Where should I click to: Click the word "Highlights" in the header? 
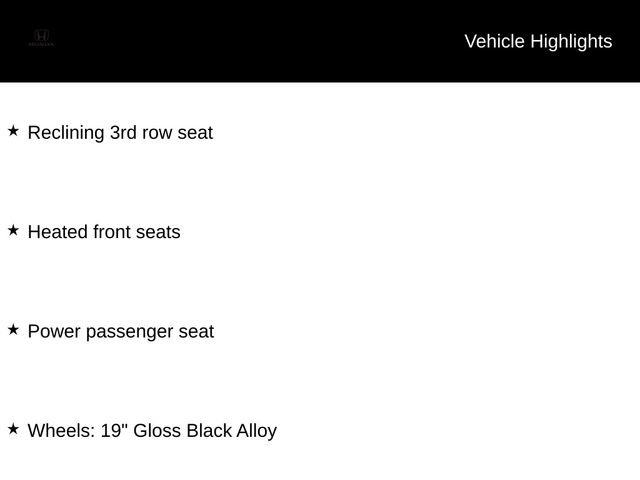point(571,41)
